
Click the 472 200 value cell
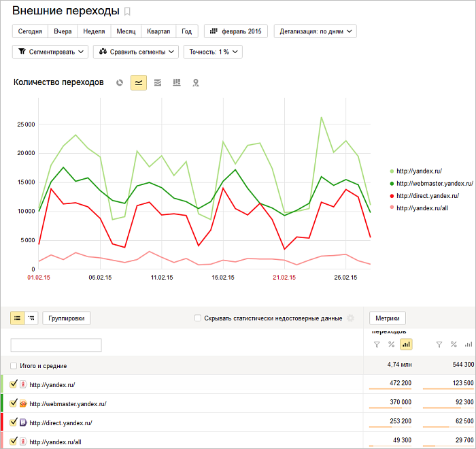pyautogui.click(x=401, y=383)
